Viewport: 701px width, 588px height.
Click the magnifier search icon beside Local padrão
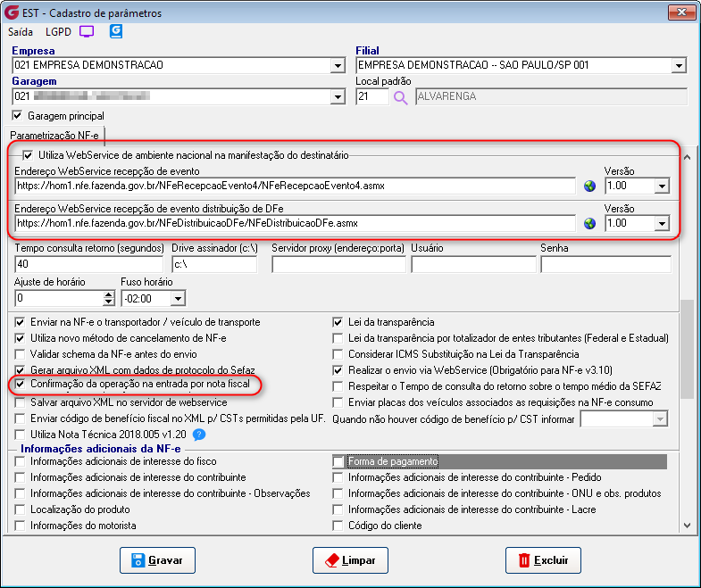coord(401,97)
